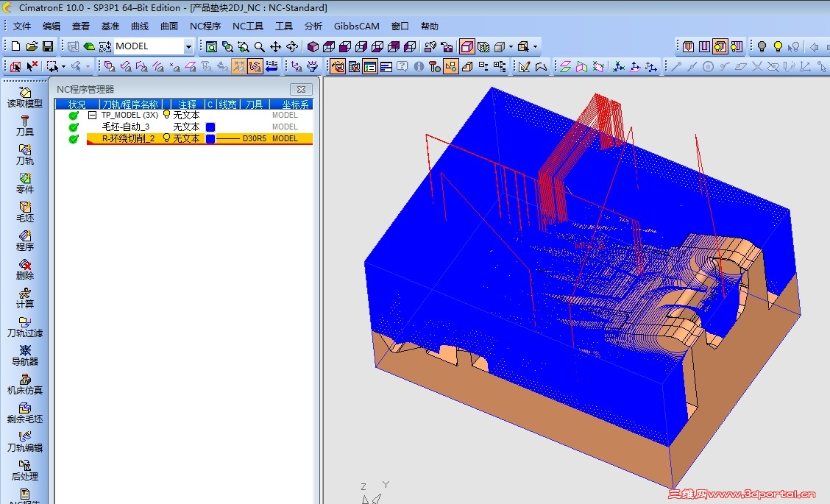Toggle highlighted cutter-with-bulb display button
This screenshot has width=830, height=504.
click(720, 46)
